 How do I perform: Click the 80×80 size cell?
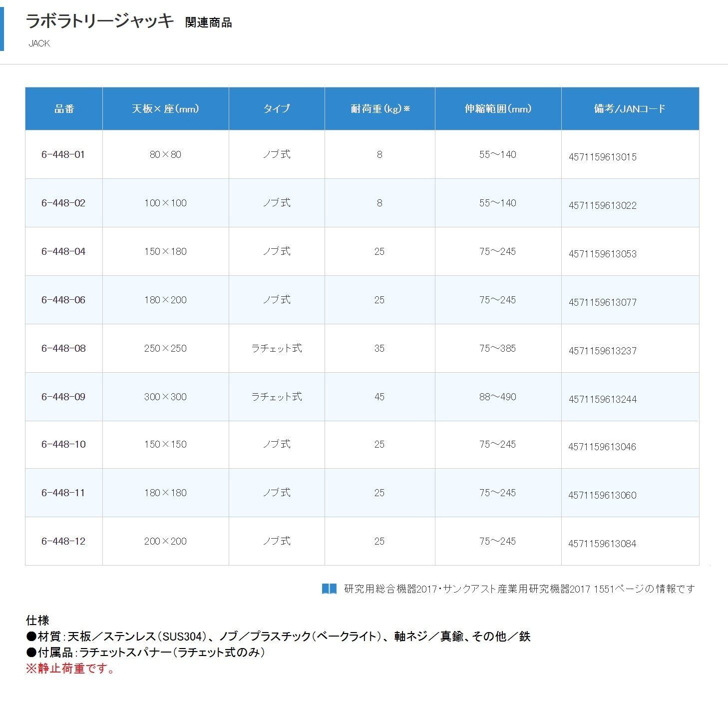point(165,155)
